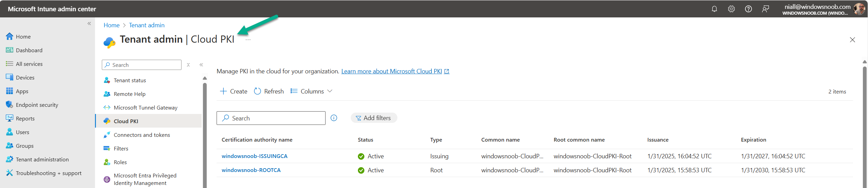Screen dimensions: 868x188
Task: Select Connectors and tokens menu item
Action: [142, 135]
